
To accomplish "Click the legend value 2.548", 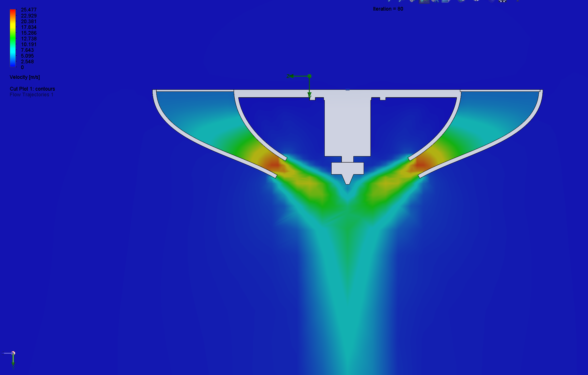I will click(x=27, y=62).
